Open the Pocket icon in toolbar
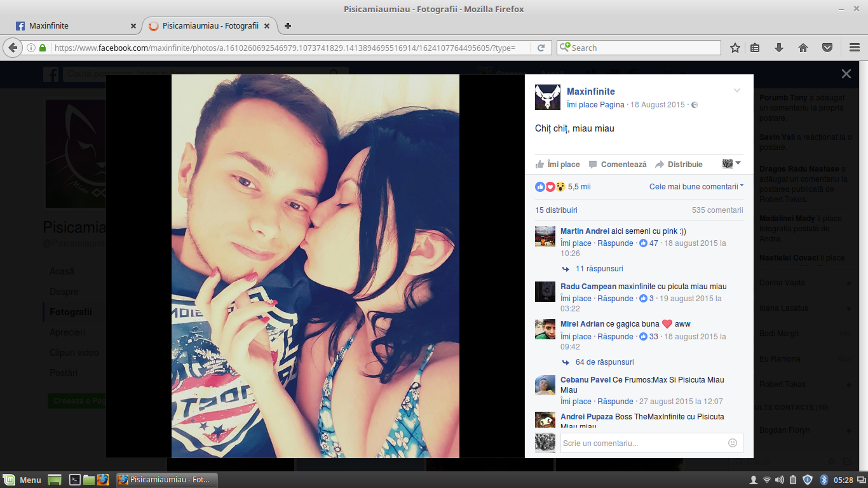Screen dimensions: 868x488 coord(827,48)
